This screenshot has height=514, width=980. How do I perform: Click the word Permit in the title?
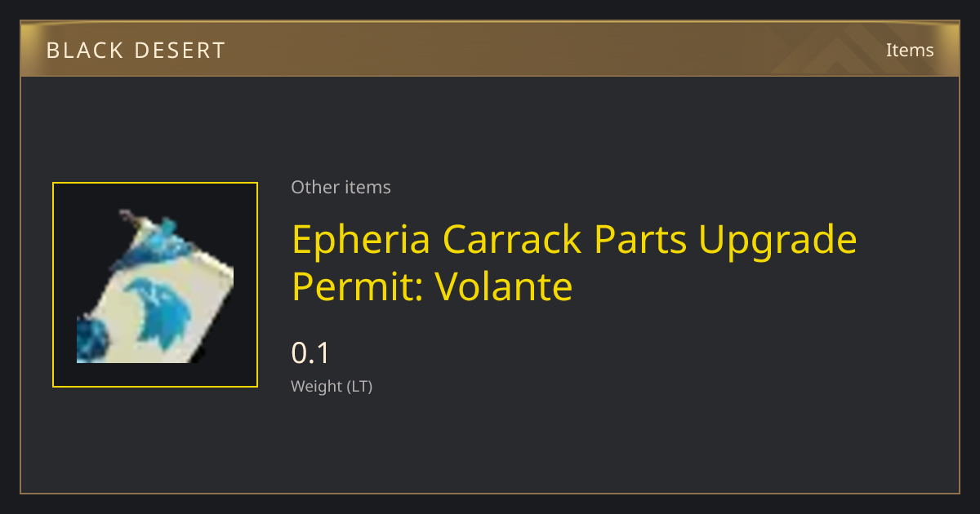(357, 286)
